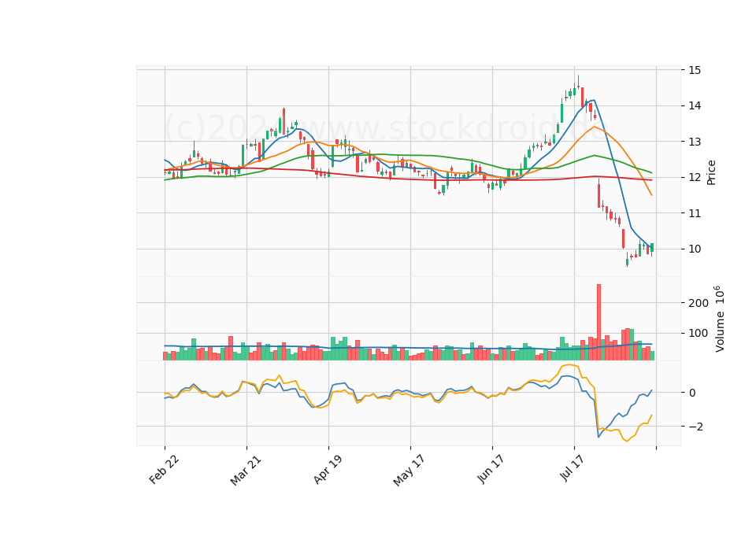Click the Jul 17 date label
Viewport: 756px width, 543px height.
[573, 467]
